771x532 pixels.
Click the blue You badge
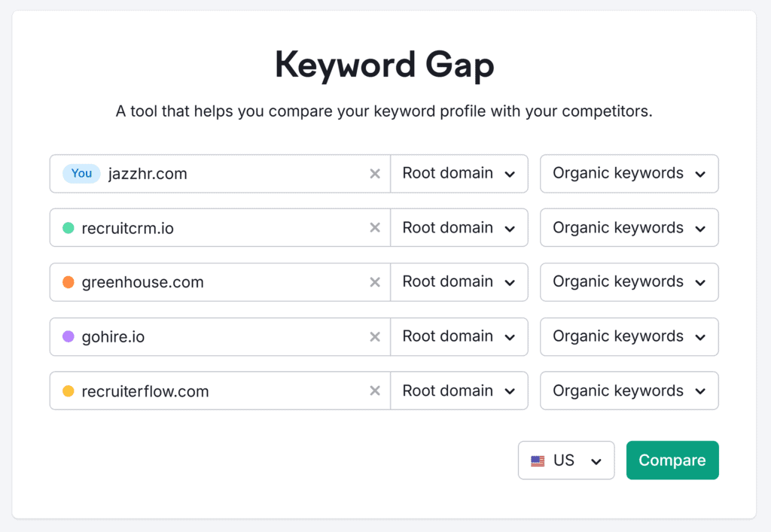[81, 174]
